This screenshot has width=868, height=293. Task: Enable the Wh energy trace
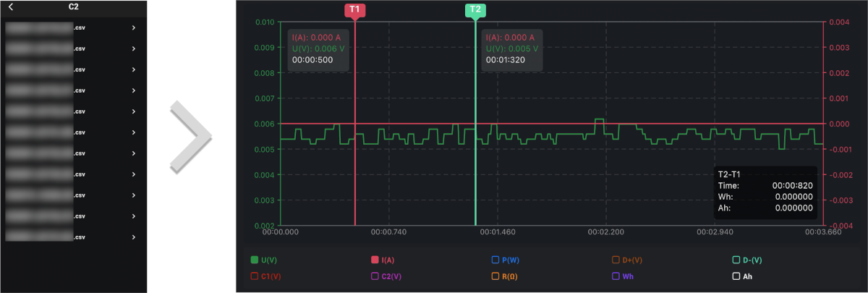pyautogui.click(x=616, y=276)
